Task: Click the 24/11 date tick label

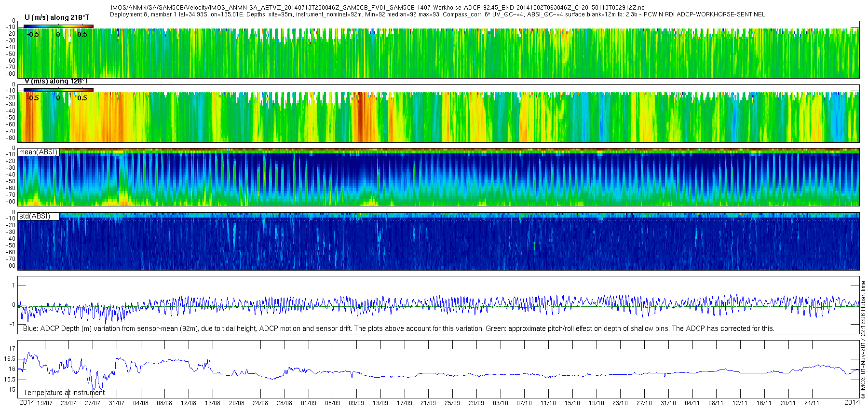Action: [812, 403]
